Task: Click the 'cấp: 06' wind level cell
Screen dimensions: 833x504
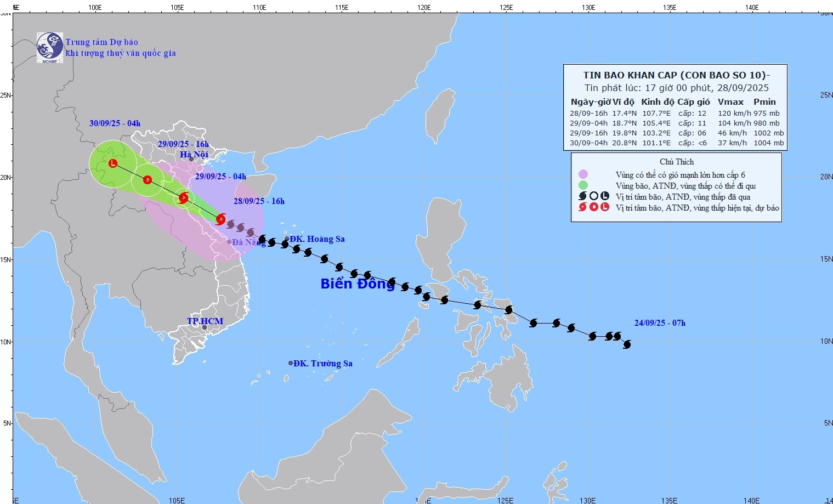Action: (692, 133)
